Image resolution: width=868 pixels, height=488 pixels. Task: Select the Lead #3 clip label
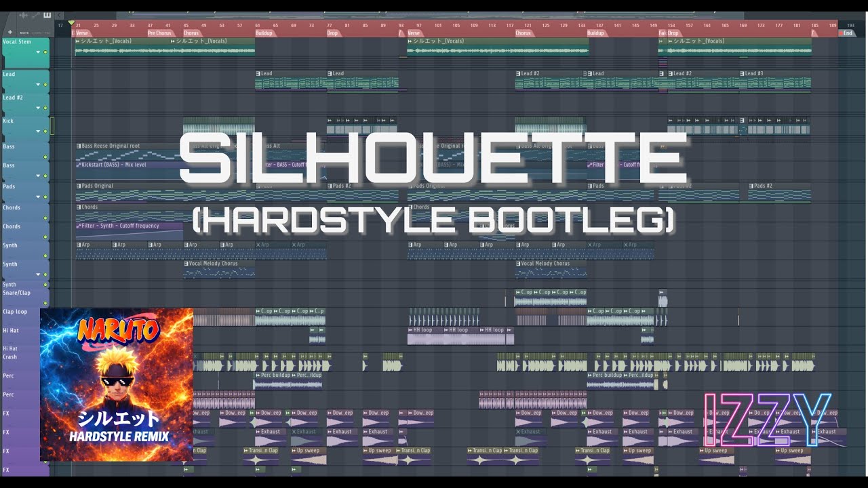click(754, 73)
